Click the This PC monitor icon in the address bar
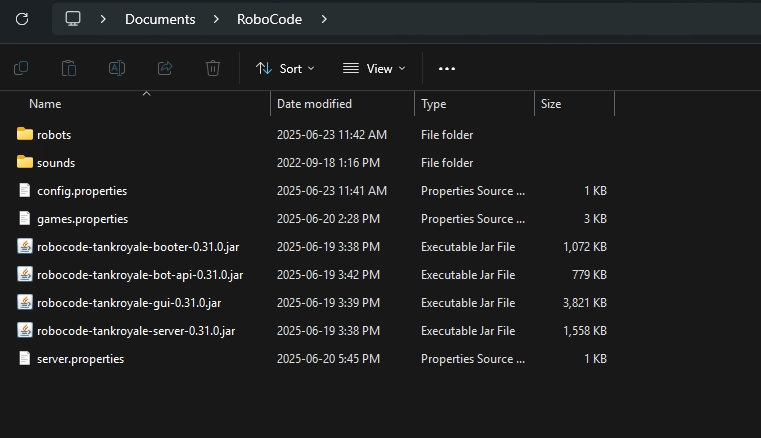761x438 pixels. click(73, 19)
